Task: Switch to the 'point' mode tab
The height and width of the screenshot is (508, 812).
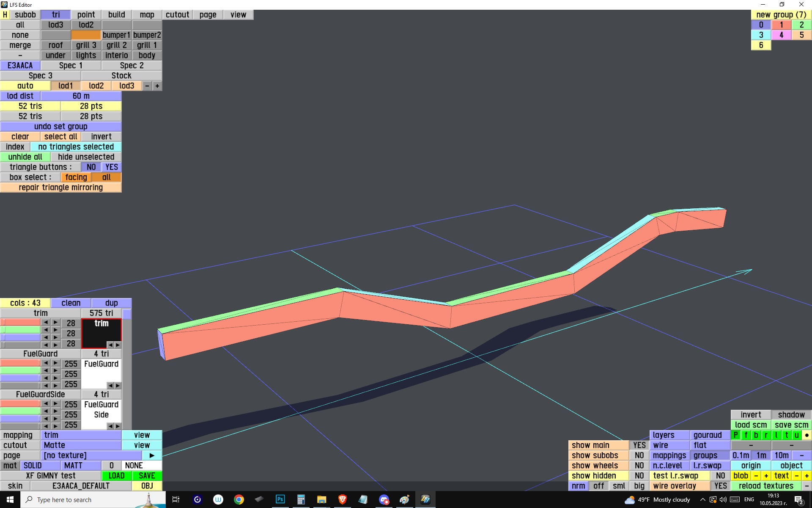Action: (86, 15)
